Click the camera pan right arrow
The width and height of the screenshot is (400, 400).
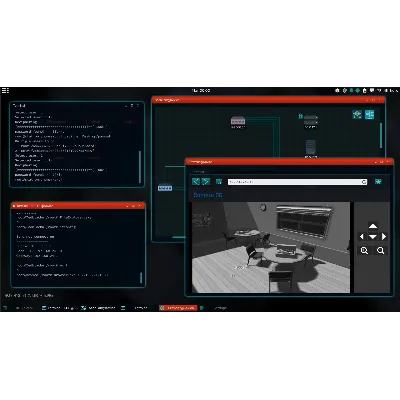(384, 236)
